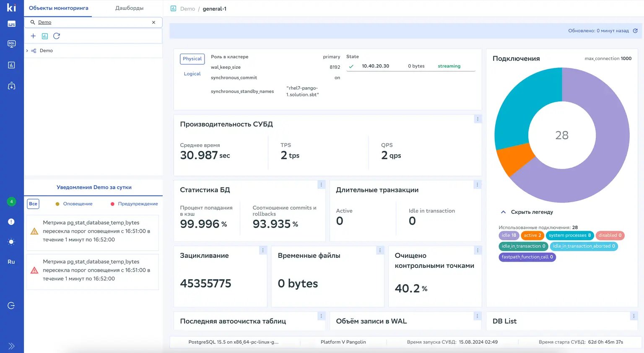
Task: Open the Статистика БД options menu
Action: tap(321, 184)
